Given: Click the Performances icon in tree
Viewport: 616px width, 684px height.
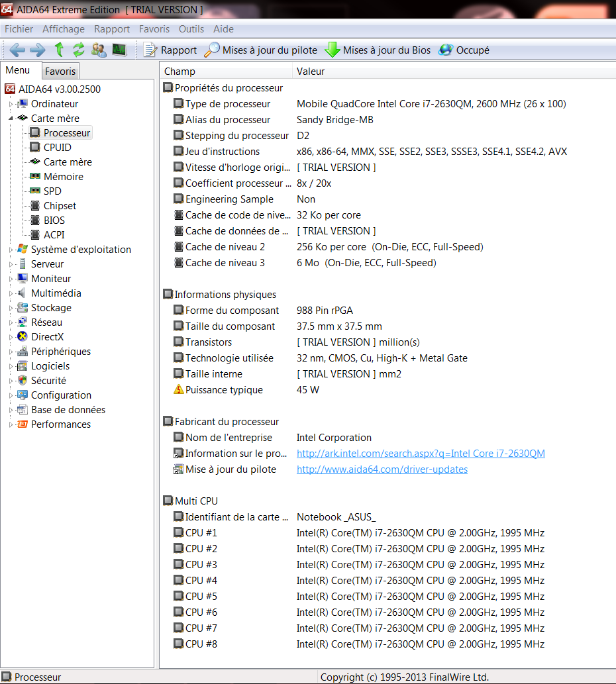Looking at the screenshot, I should tap(23, 424).
